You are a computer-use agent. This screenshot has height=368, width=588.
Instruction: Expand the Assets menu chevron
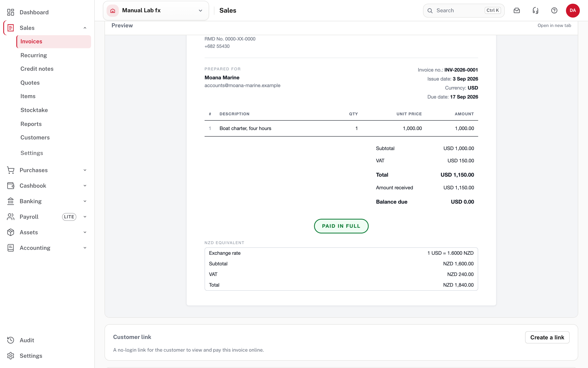85,232
